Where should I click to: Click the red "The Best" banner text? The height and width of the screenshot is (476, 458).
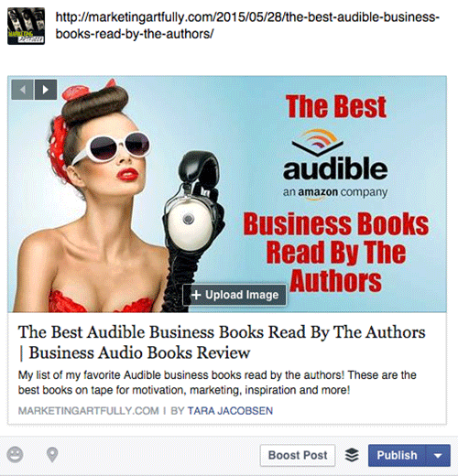pyautogui.click(x=336, y=106)
